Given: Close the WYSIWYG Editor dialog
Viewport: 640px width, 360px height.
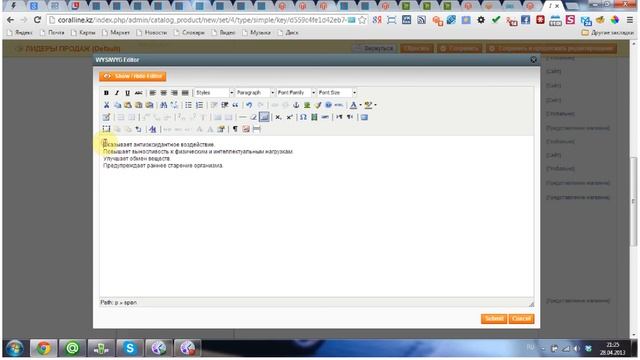Looking at the screenshot, I should 533,60.
